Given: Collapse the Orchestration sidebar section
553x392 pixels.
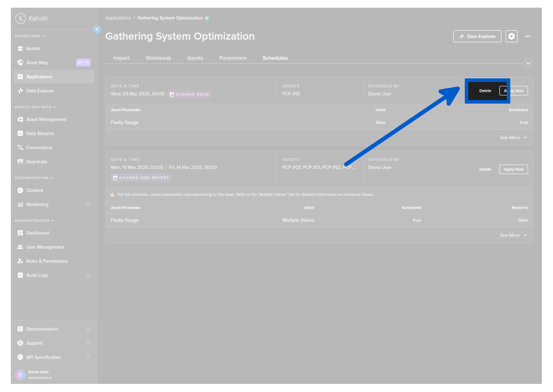Looking at the screenshot, I should tap(34, 178).
